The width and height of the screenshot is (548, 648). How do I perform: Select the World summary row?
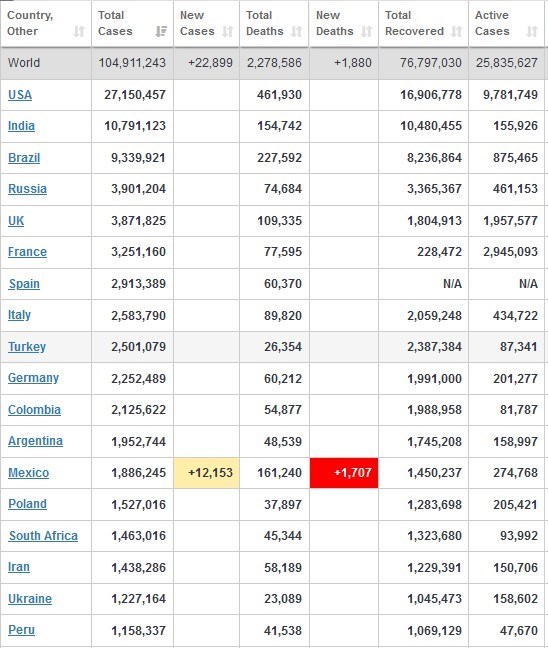coord(272,63)
